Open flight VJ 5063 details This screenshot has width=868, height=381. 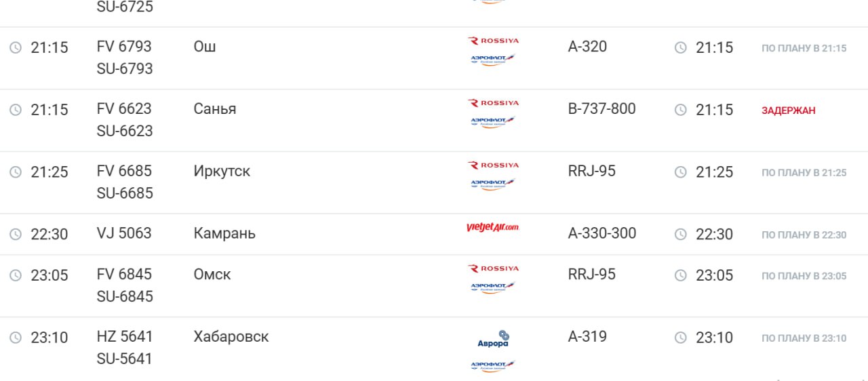click(124, 234)
